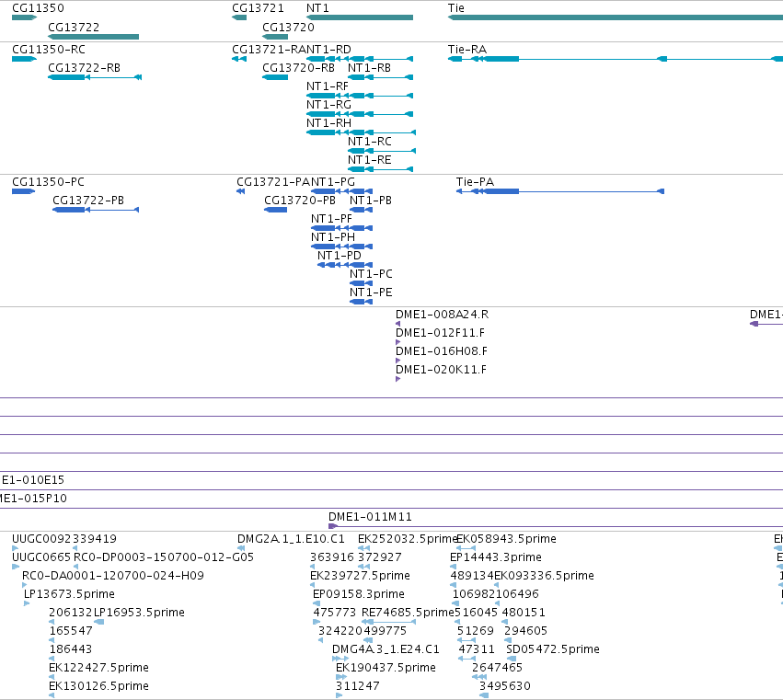Select the NT1-RH transcript glyph
Viewport: 783px width, 700px height.
[x=361, y=132]
